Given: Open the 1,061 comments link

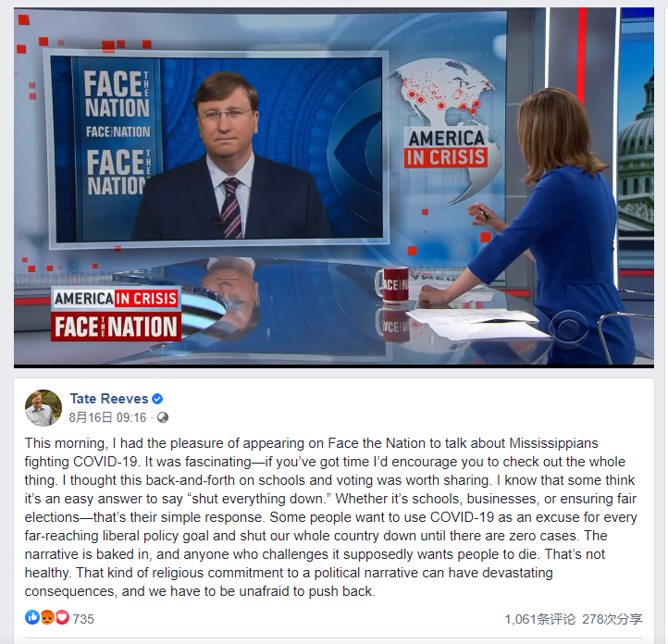Looking at the screenshot, I should pos(539,619).
